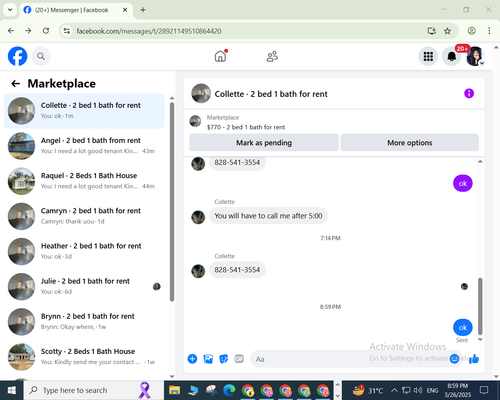
Task: Open Julie 2 bed 1 bath chat
Action: point(84,286)
